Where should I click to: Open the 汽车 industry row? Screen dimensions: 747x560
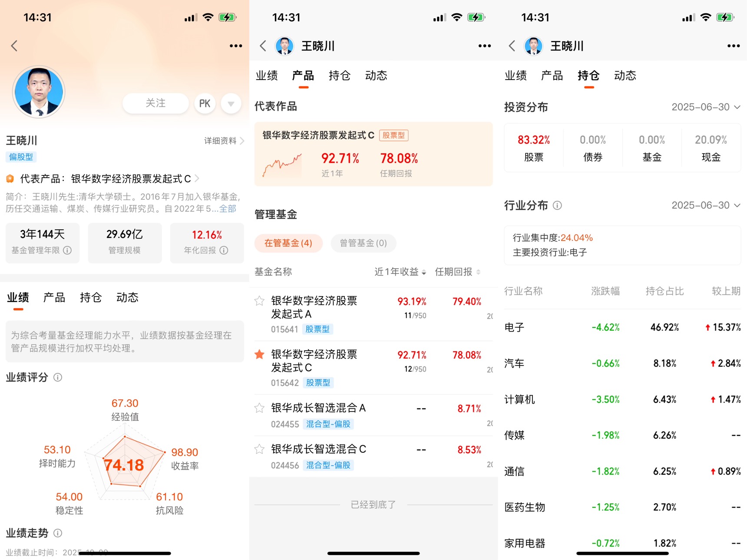622,363
